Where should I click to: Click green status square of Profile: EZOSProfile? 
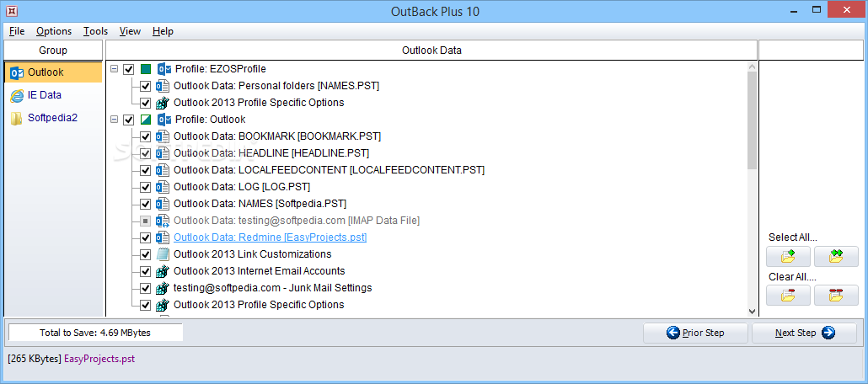point(146,69)
